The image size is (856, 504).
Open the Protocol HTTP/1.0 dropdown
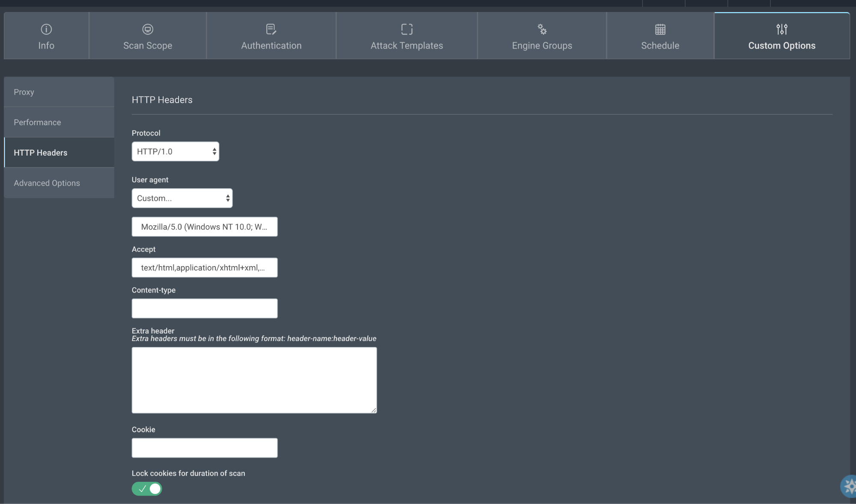point(175,151)
